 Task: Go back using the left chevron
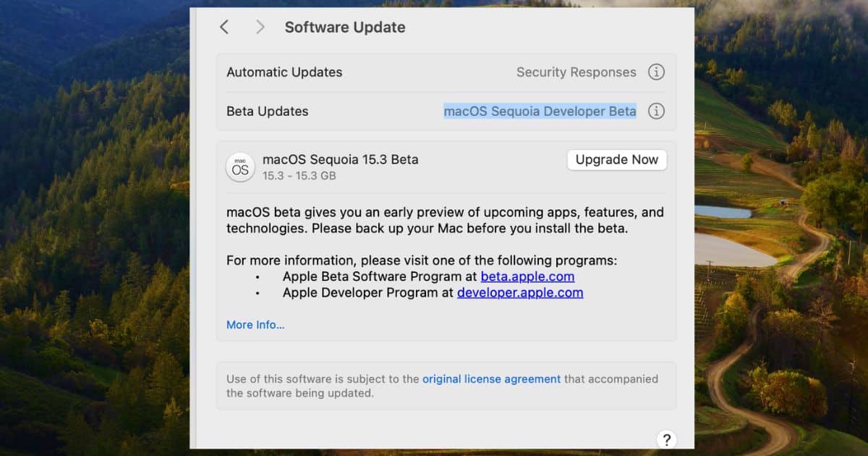[224, 28]
